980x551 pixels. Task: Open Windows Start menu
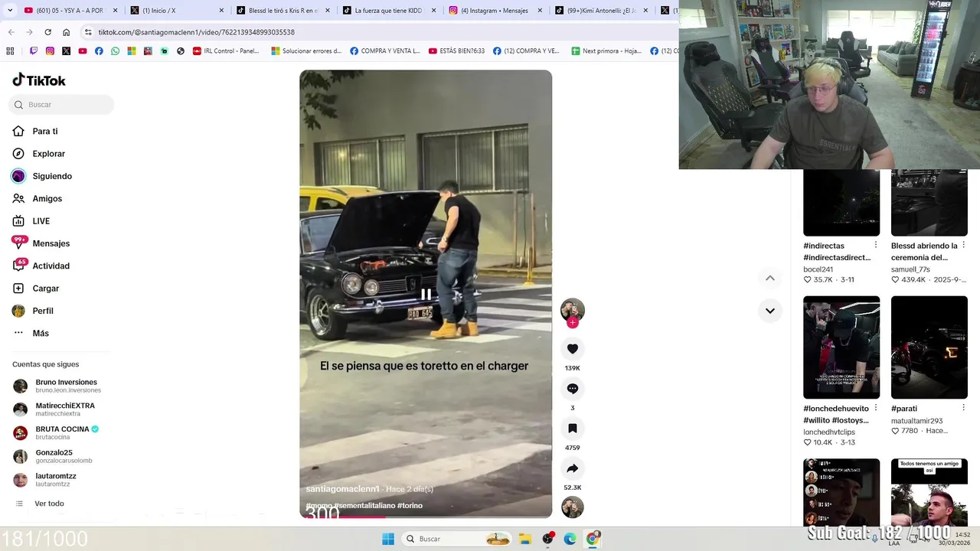tap(388, 539)
